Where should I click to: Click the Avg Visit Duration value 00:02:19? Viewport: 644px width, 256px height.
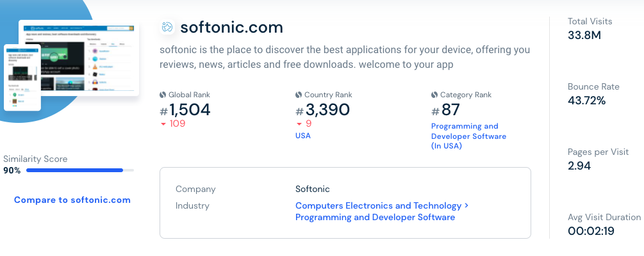click(x=591, y=231)
